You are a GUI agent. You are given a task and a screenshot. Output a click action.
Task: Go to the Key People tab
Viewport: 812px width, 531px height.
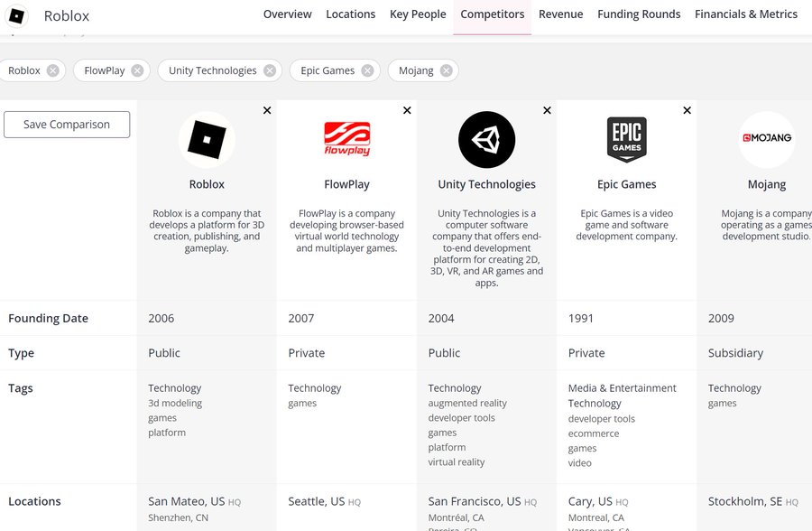(x=418, y=14)
